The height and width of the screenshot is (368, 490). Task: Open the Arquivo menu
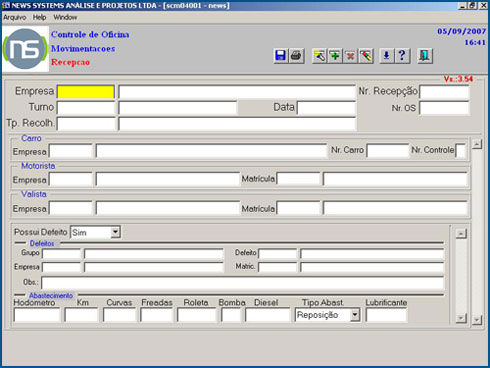click(x=15, y=17)
